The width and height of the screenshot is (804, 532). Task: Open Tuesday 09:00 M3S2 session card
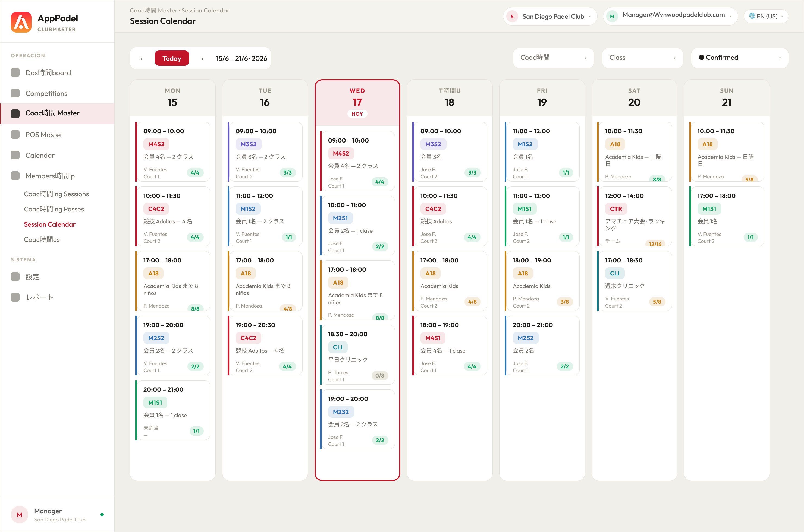(265, 152)
